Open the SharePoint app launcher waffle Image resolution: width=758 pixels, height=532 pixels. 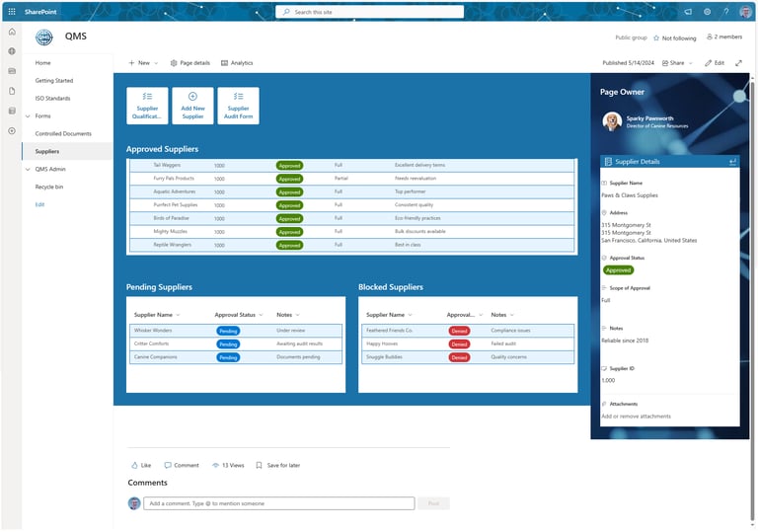12,12
